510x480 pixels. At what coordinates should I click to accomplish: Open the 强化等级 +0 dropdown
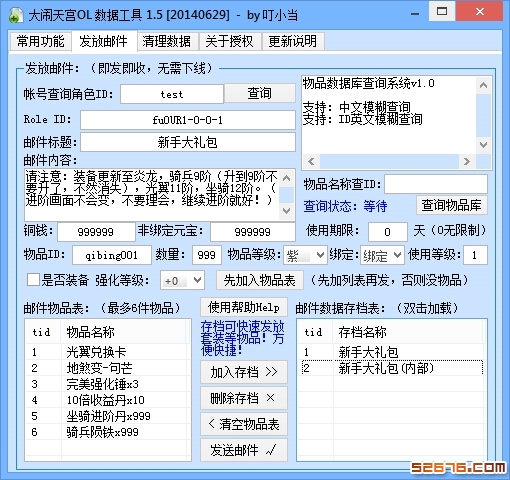tap(182, 280)
